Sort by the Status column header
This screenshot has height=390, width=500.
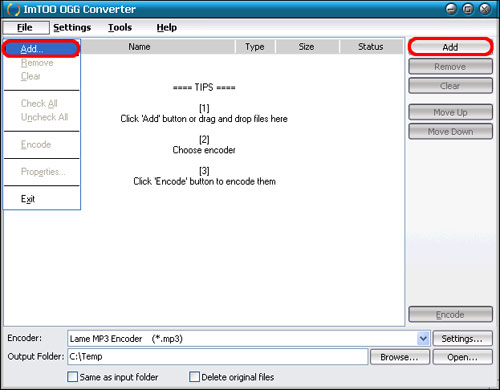[x=371, y=47]
